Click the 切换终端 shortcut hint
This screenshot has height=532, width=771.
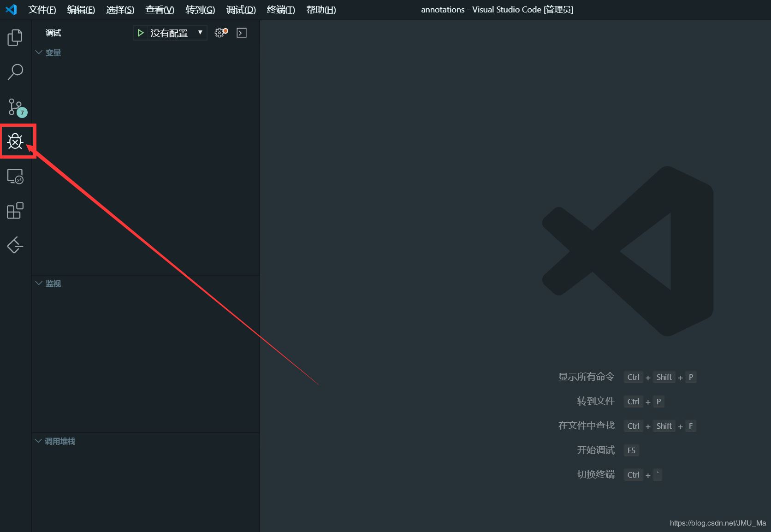coord(596,475)
